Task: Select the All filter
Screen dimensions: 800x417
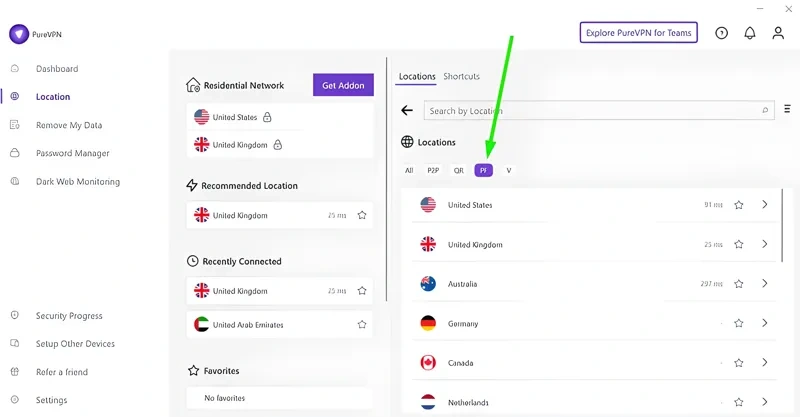Action: [x=409, y=170]
